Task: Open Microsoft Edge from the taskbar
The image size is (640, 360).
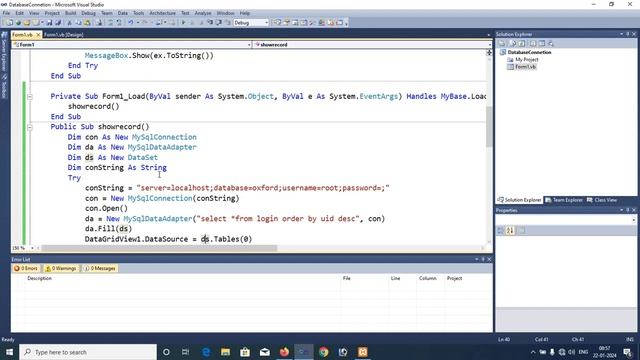Action: tap(206, 352)
